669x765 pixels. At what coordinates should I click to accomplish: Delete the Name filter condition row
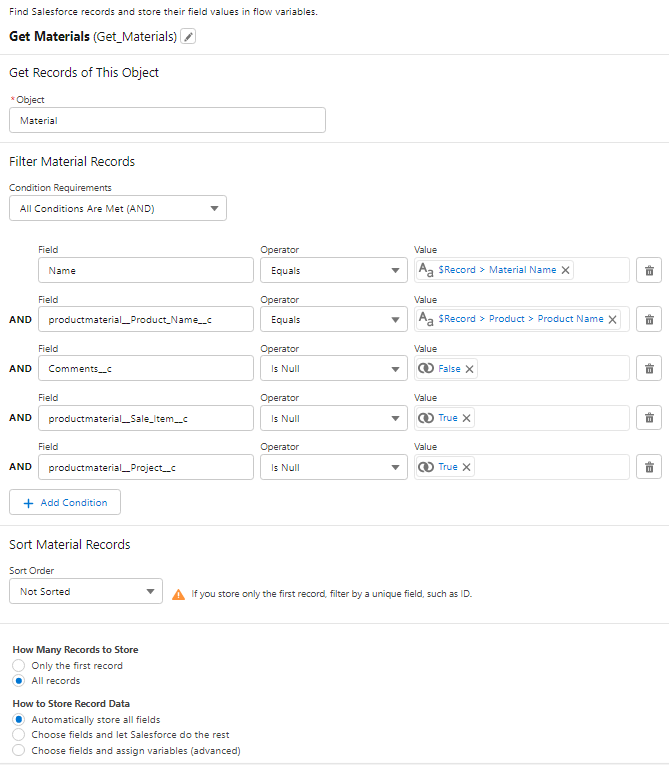tap(649, 270)
